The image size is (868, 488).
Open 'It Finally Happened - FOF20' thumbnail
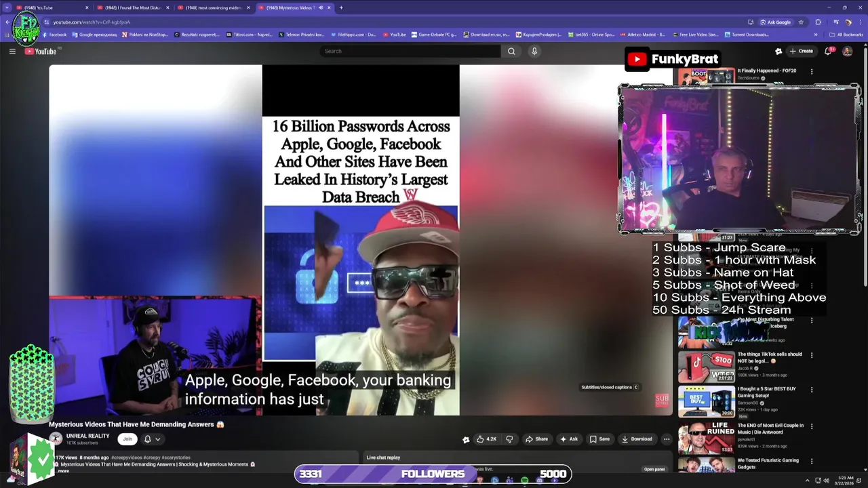tap(706, 77)
